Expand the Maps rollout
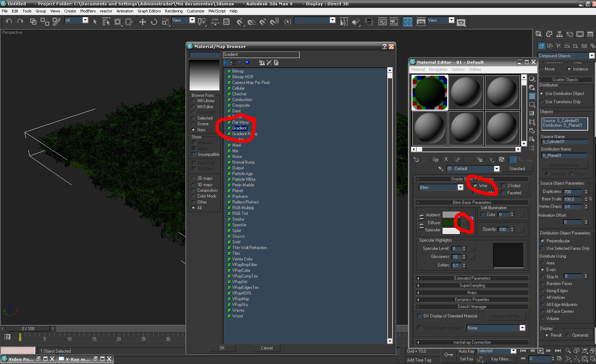 [x=472, y=292]
